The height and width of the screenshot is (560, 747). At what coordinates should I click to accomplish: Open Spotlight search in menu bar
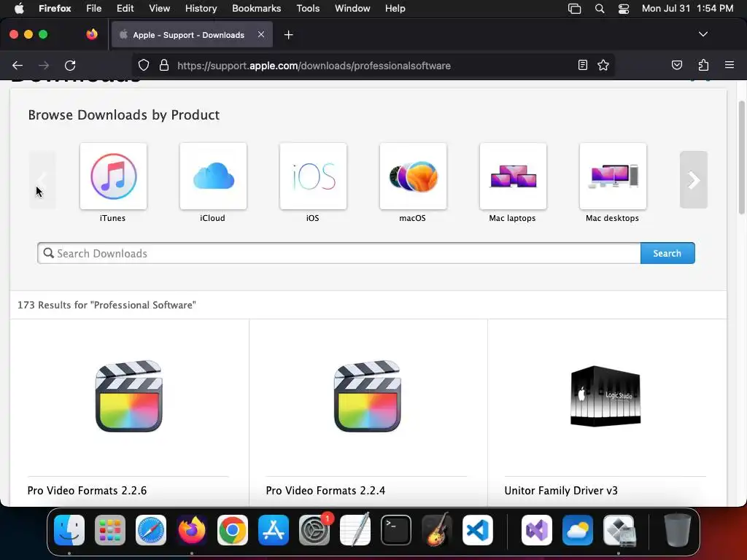[600, 9]
